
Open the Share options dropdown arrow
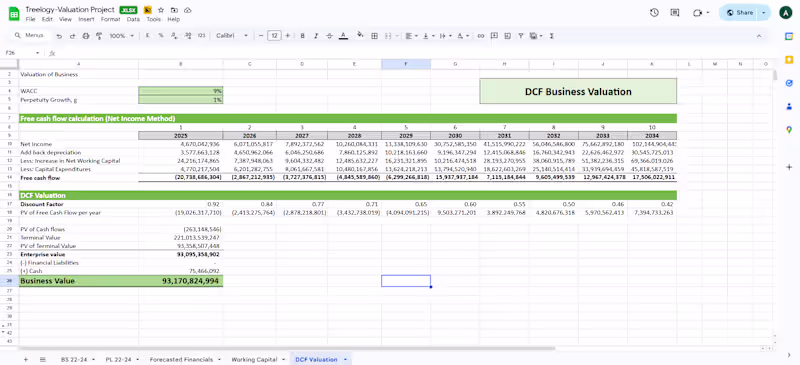764,13
